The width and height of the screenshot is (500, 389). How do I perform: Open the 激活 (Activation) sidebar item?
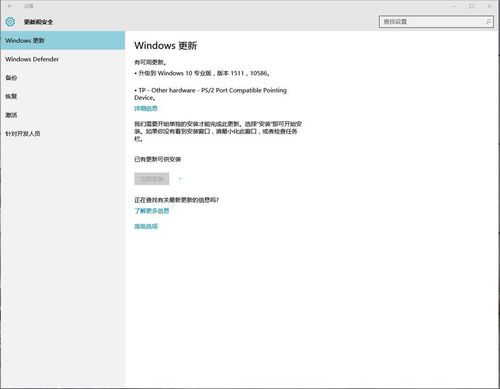[63, 115]
